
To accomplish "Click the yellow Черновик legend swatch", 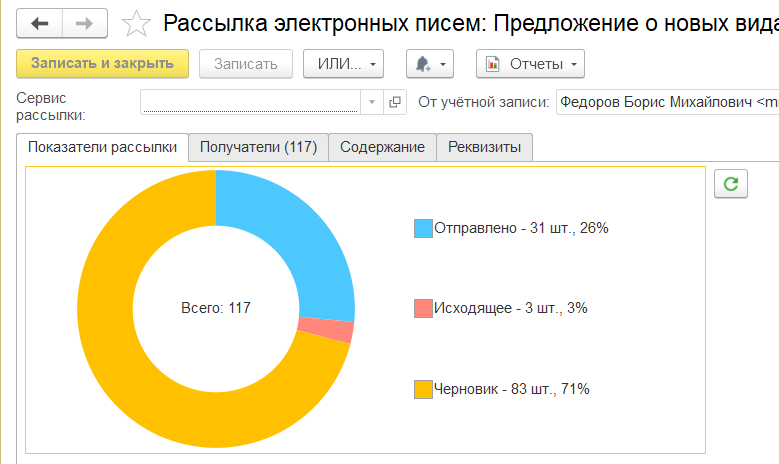I will [423, 389].
